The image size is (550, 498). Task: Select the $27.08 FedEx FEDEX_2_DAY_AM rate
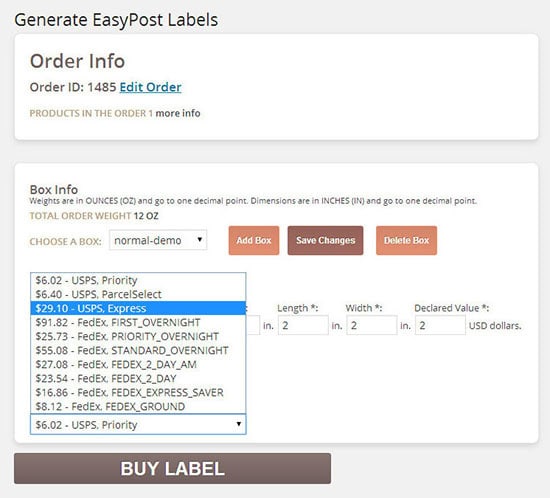138,364
